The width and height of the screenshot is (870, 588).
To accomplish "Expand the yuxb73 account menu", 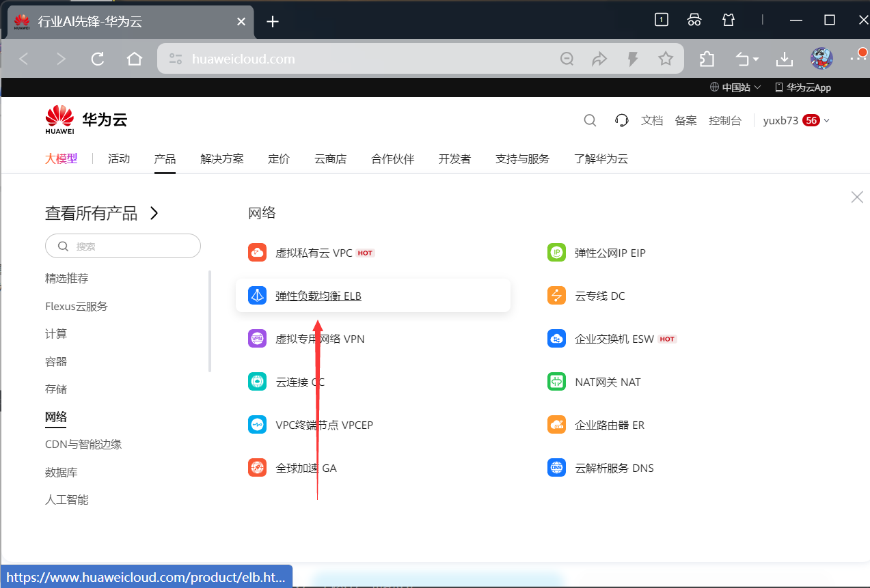I will (x=796, y=121).
